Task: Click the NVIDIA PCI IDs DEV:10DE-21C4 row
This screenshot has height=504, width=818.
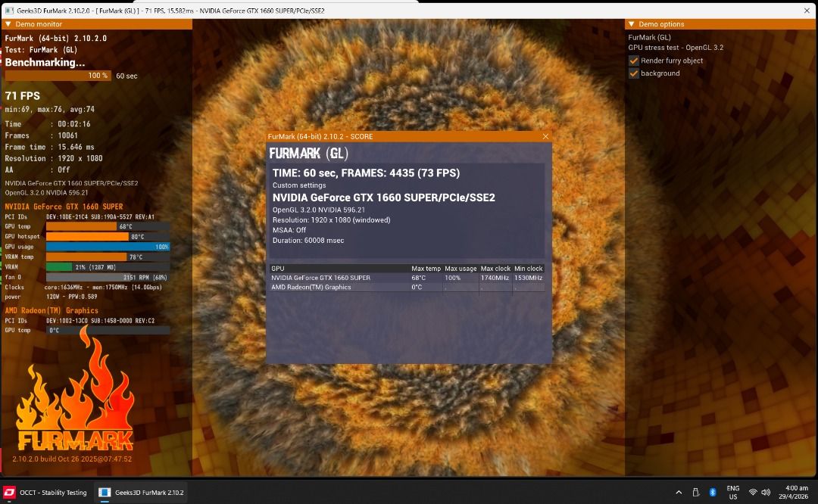Action: [x=80, y=217]
